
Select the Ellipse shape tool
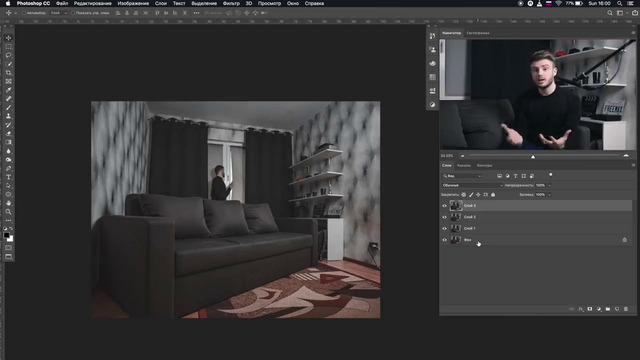(x=8, y=194)
